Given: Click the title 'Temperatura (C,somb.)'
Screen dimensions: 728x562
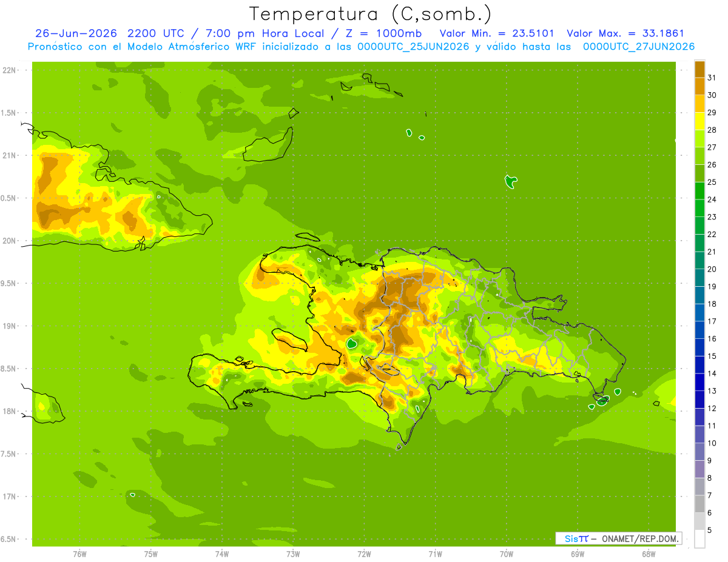Looking at the screenshot, I should click(x=370, y=14).
